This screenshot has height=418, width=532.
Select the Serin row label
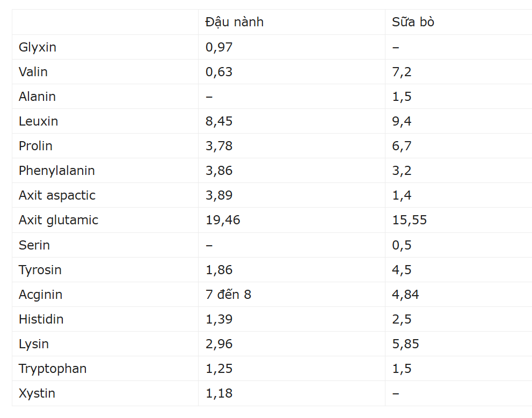(34, 245)
